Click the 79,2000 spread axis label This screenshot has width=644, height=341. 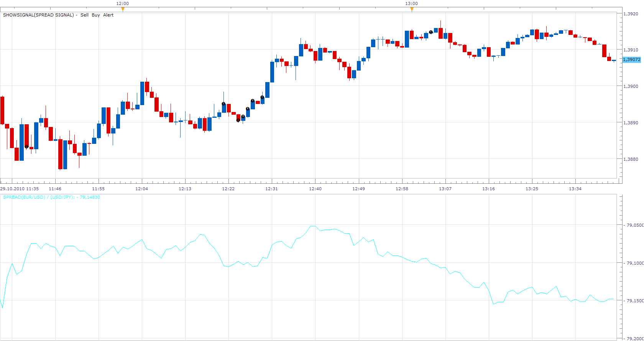click(635, 339)
